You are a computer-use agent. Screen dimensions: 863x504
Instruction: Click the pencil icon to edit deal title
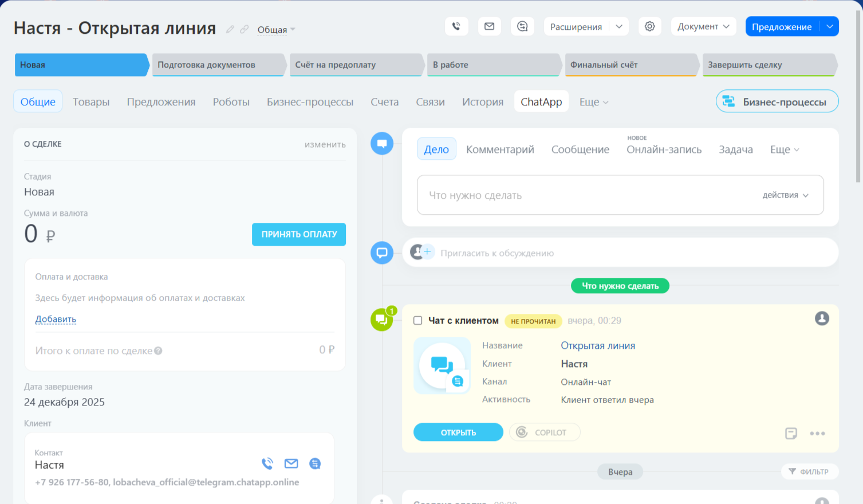[230, 29]
